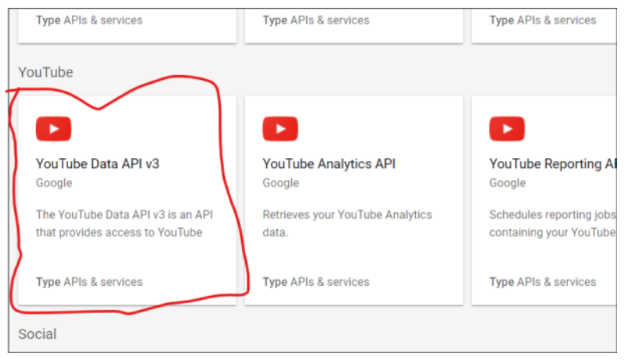Screen dimensions: 624x364
Task: Click Google publisher under YouTube Reporting API
Action: coord(508,183)
